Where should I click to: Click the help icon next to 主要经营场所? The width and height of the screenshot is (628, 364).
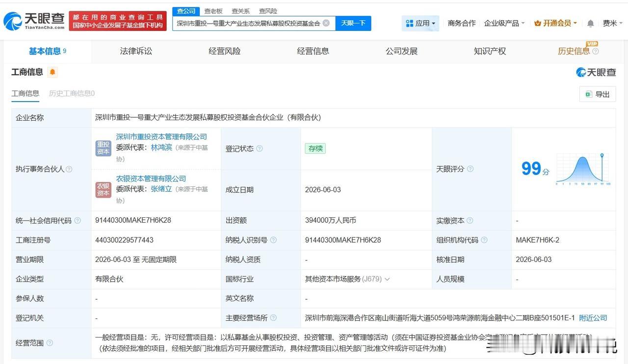click(x=273, y=318)
